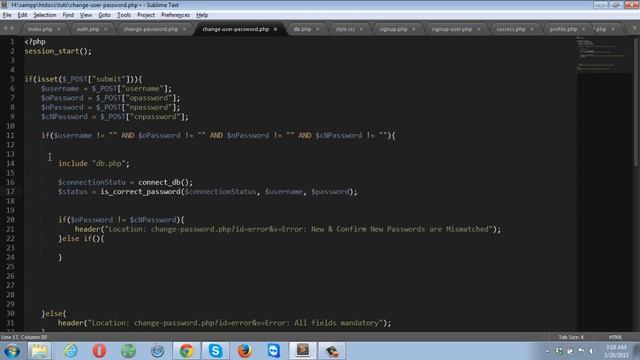Switch to the auth.php tab
Image resolution: width=640 pixels, height=360 pixels.
click(88, 29)
